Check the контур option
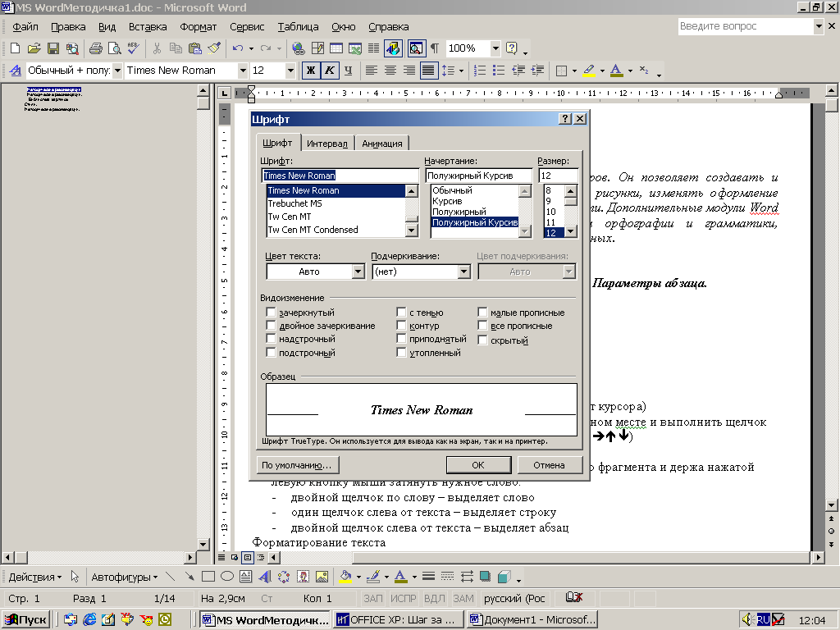This screenshot has height=630, width=840. coord(401,325)
